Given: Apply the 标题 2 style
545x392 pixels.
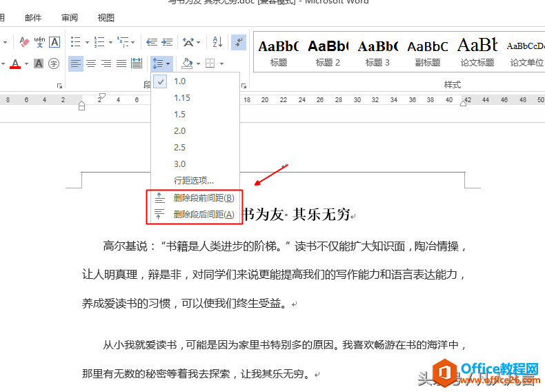Looking at the screenshot, I should 328,53.
